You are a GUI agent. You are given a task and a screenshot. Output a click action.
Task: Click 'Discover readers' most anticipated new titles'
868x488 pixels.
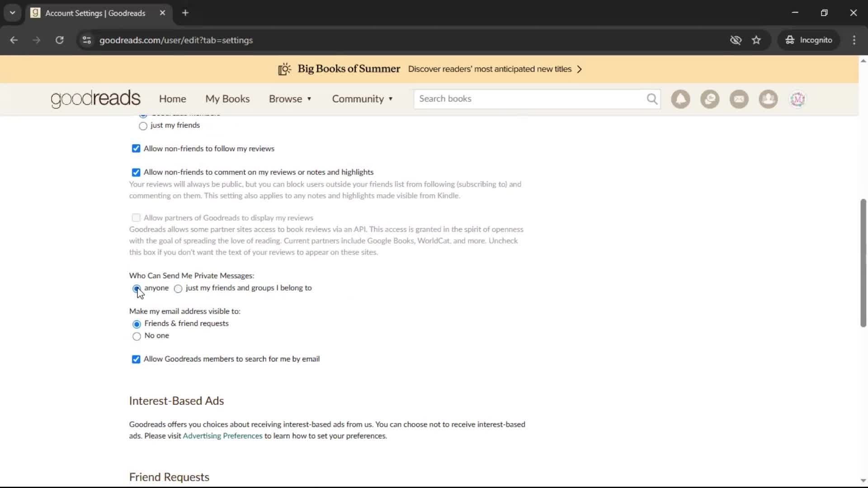point(490,69)
